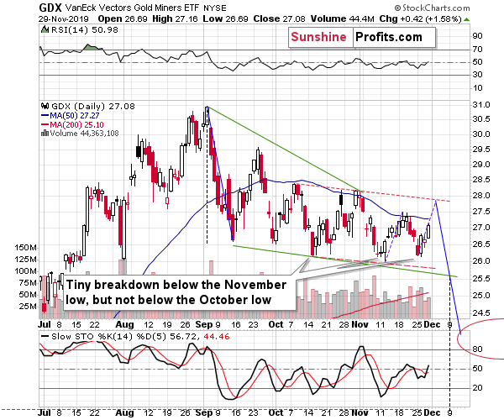
Task: Click the Low 26.69 value
Action: (x=225, y=19)
